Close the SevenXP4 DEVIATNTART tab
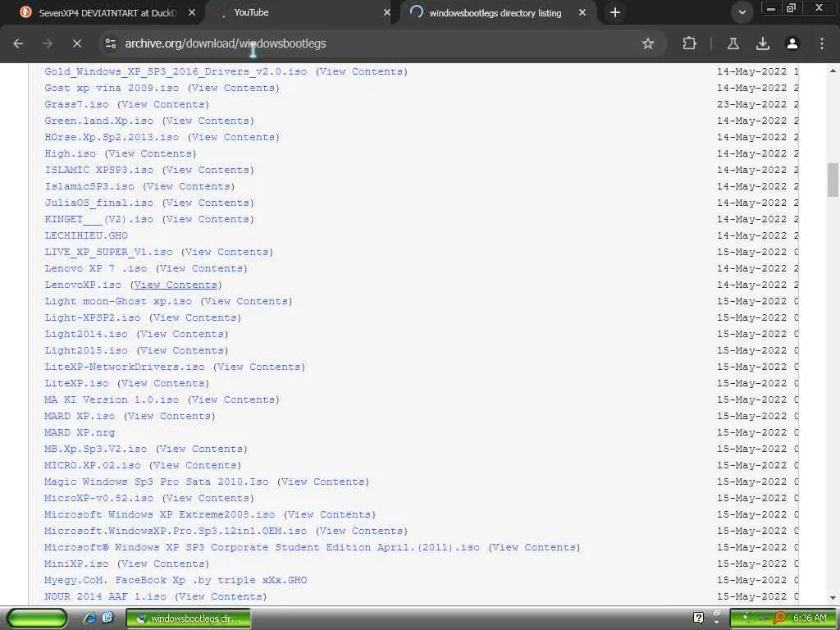This screenshot has width=840, height=630. [x=192, y=12]
